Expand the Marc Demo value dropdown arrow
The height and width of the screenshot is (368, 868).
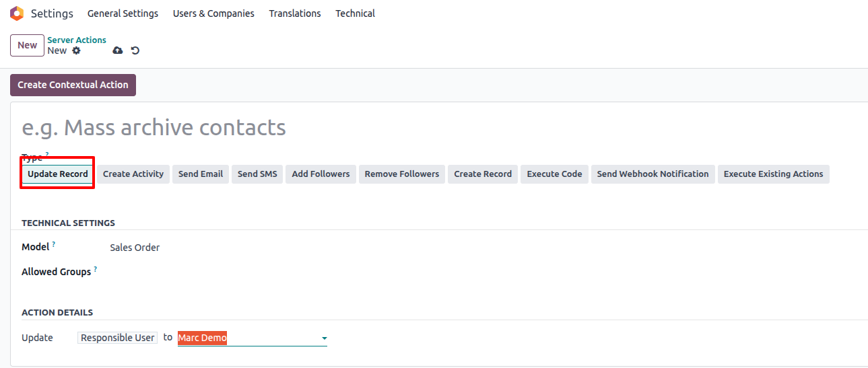(x=324, y=338)
